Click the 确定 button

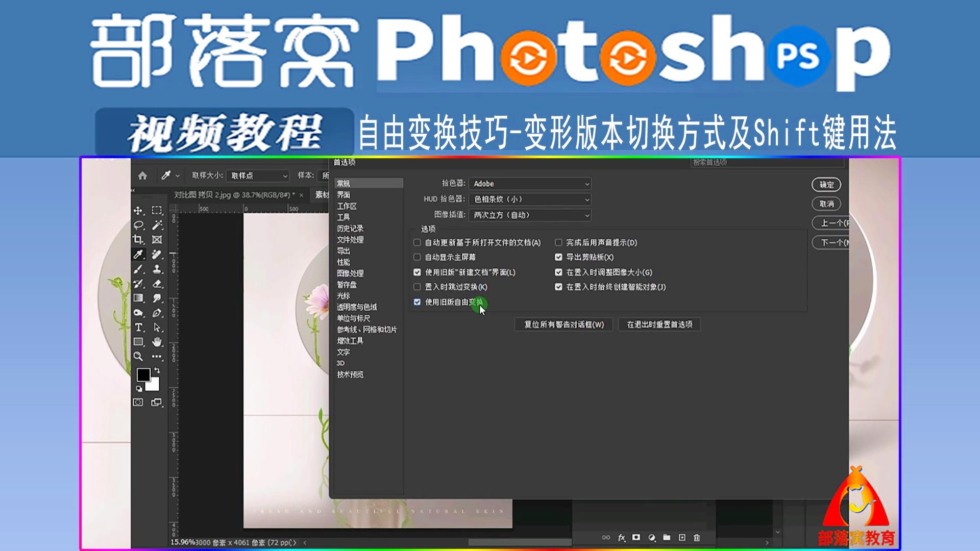826,185
